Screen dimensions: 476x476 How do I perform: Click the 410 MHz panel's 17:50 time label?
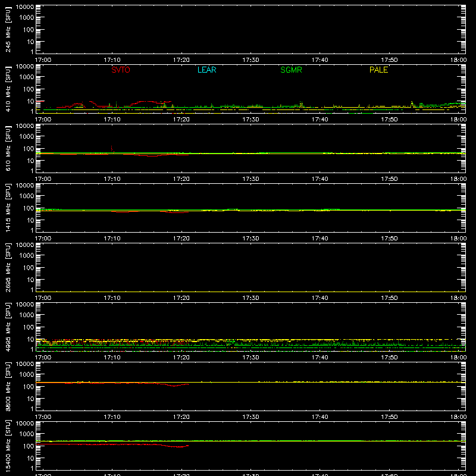coord(389,120)
